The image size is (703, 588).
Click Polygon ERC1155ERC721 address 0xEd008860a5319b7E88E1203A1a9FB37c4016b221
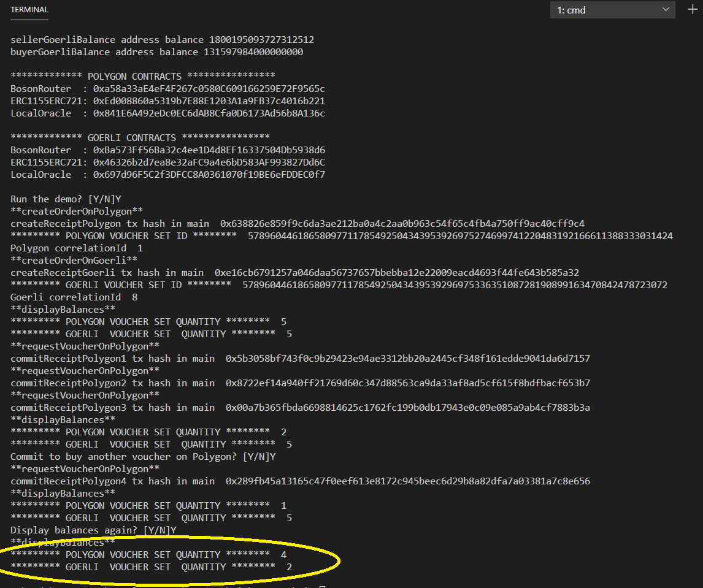click(209, 101)
